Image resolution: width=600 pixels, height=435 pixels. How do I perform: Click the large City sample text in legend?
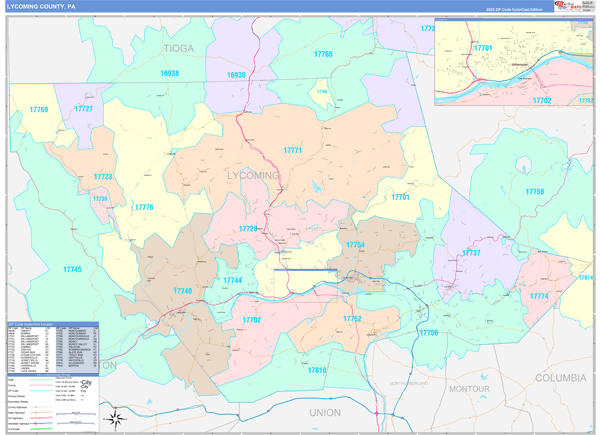[87, 385]
